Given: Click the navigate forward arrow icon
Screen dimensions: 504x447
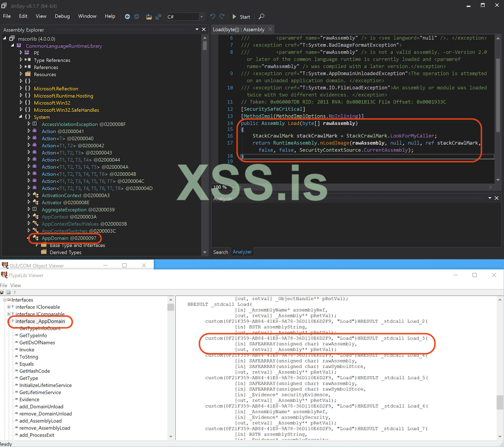Looking at the screenshot, I should [x=136, y=17].
